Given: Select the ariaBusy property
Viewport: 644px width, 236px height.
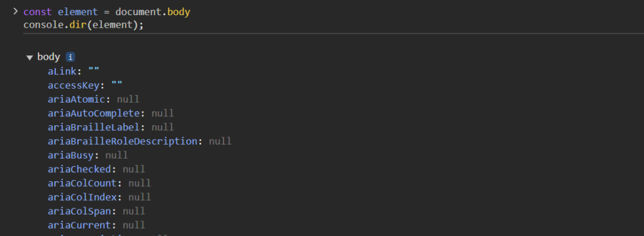Looking at the screenshot, I should 70,155.
